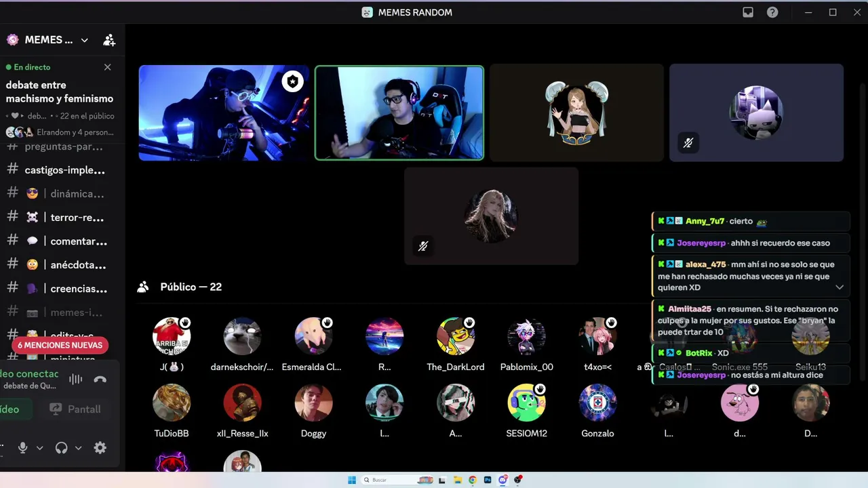Image resolution: width=868 pixels, height=488 pixels.
Task: Expand headphone output options arrow
Action: click(x=78, y=448)
